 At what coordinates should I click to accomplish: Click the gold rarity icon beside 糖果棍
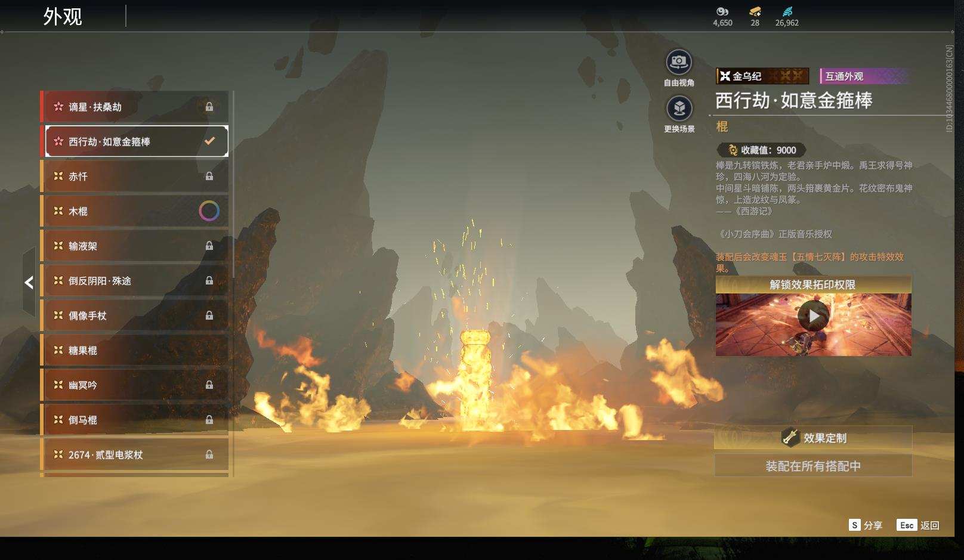58,350
